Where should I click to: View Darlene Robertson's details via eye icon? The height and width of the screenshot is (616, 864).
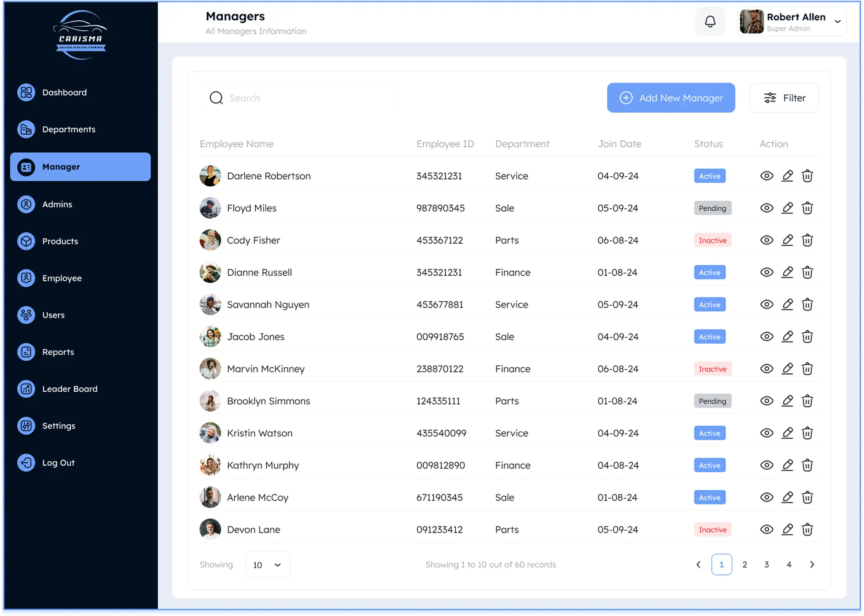766,176
